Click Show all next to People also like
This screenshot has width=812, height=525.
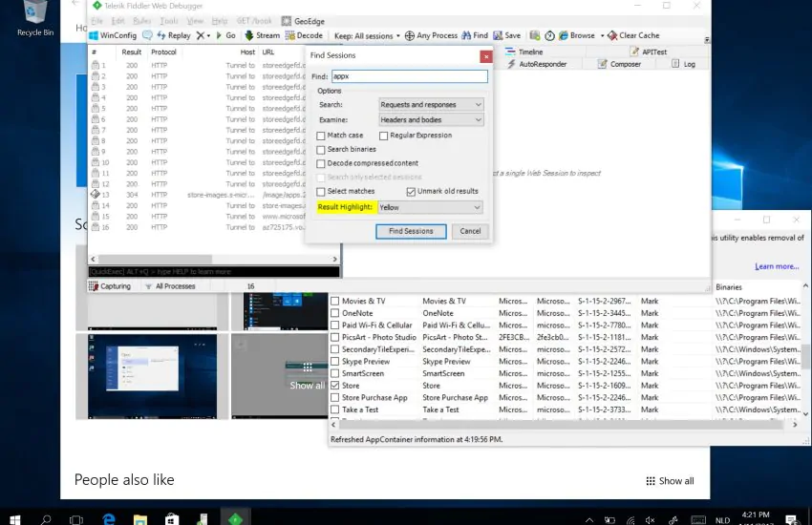[x=670, y=481]
